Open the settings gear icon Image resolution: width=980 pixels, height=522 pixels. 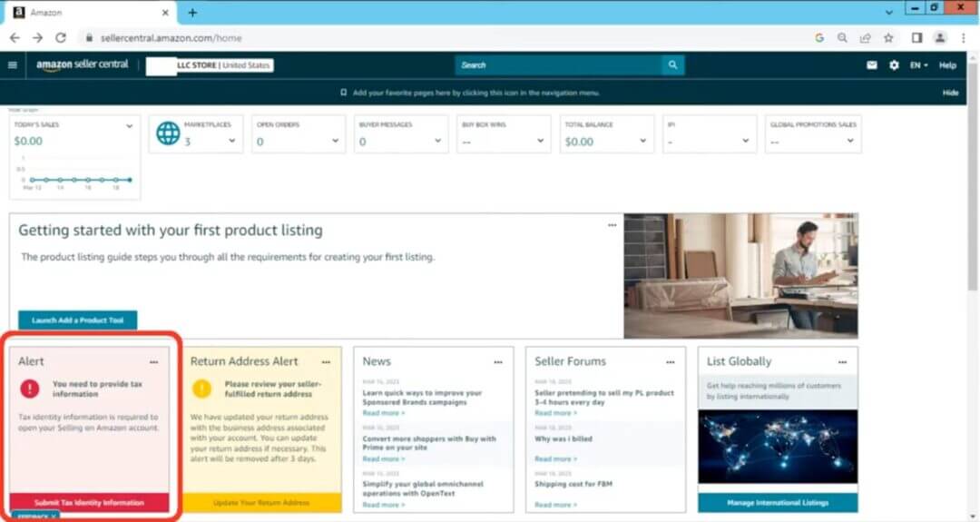[x=894, y=65]
